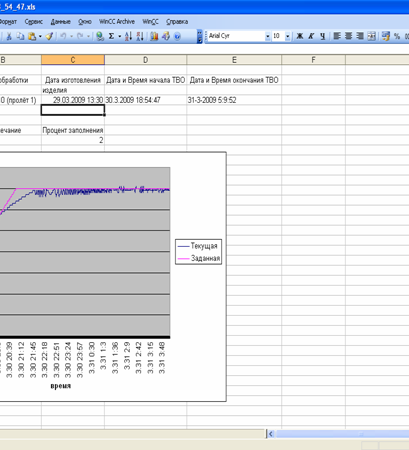The height and width of the screenshot is (450, 409).
Task: Click the horizontal scrollbar track
Action: (342, 434)
